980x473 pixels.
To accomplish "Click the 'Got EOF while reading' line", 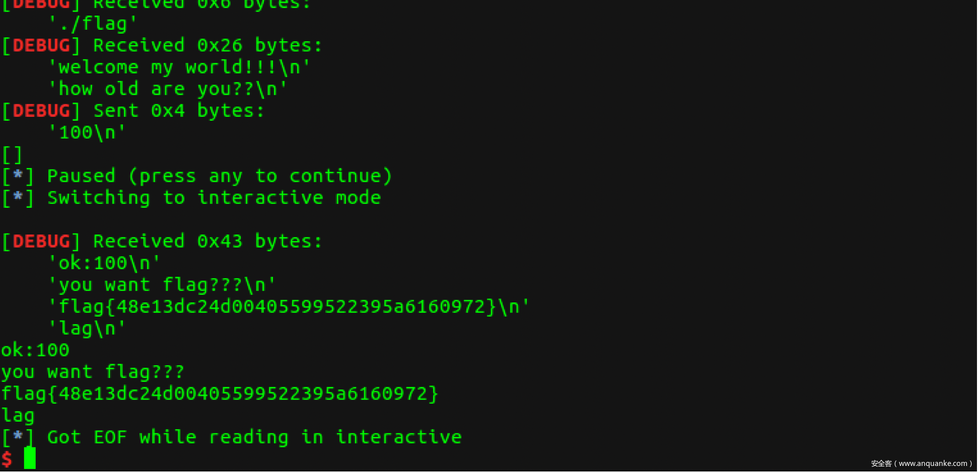I will pos(254,437).
